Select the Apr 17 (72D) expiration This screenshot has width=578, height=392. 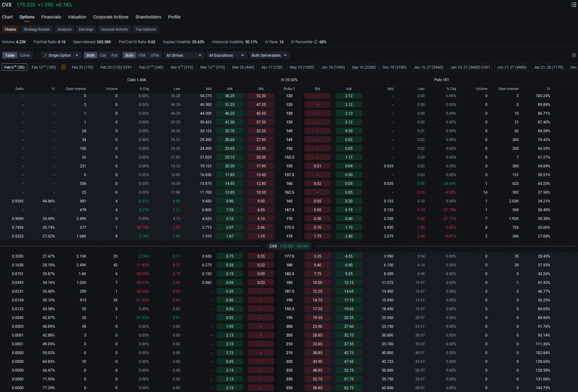click(x=272, y=67)
